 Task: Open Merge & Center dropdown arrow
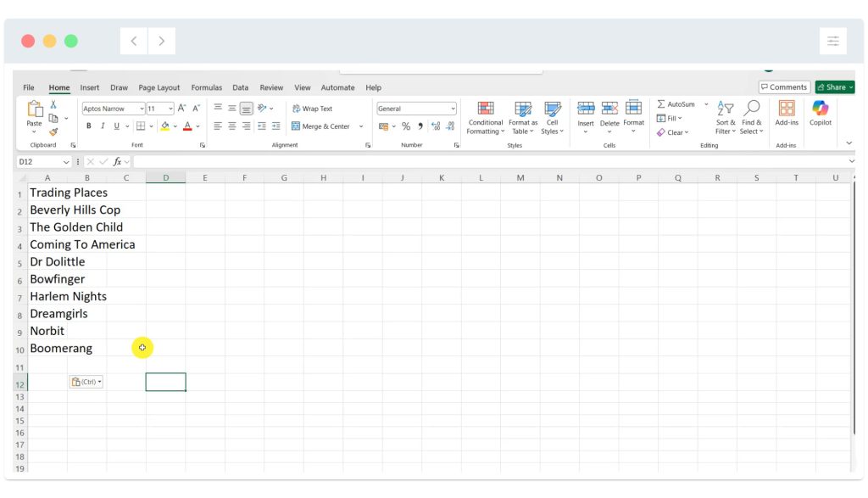[x=361, y=126]
